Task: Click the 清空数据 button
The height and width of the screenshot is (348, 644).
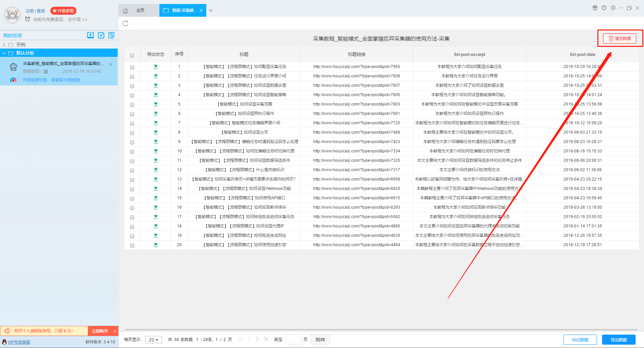Action: tap(620, 39)
